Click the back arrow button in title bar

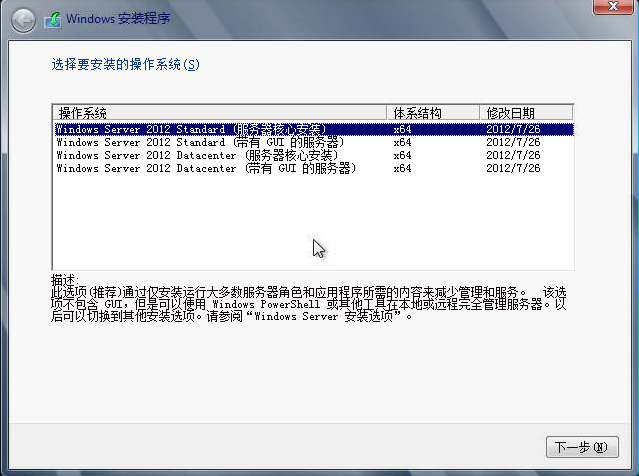22,20
